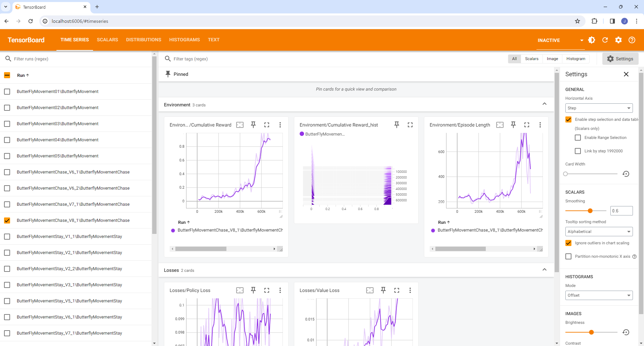The image size is (644, 346).
Task: Toggle the Settings button above cards
Action: click(x=620, y=59)
